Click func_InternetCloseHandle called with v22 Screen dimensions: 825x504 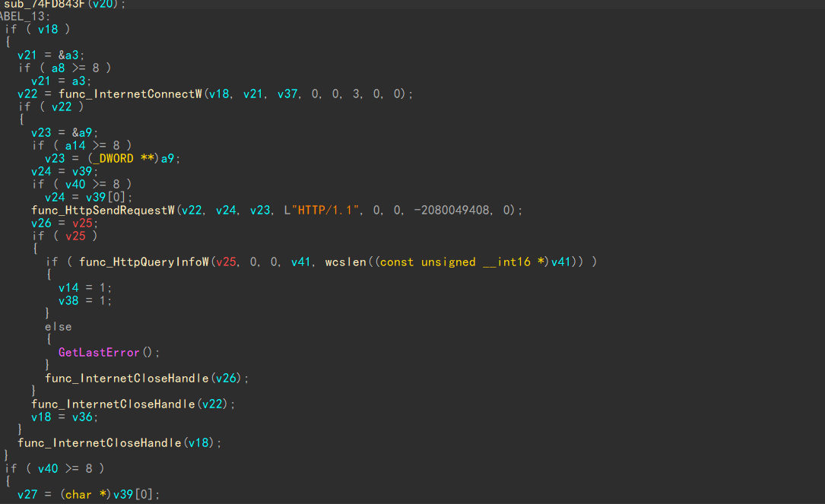(x=113, y=404)
